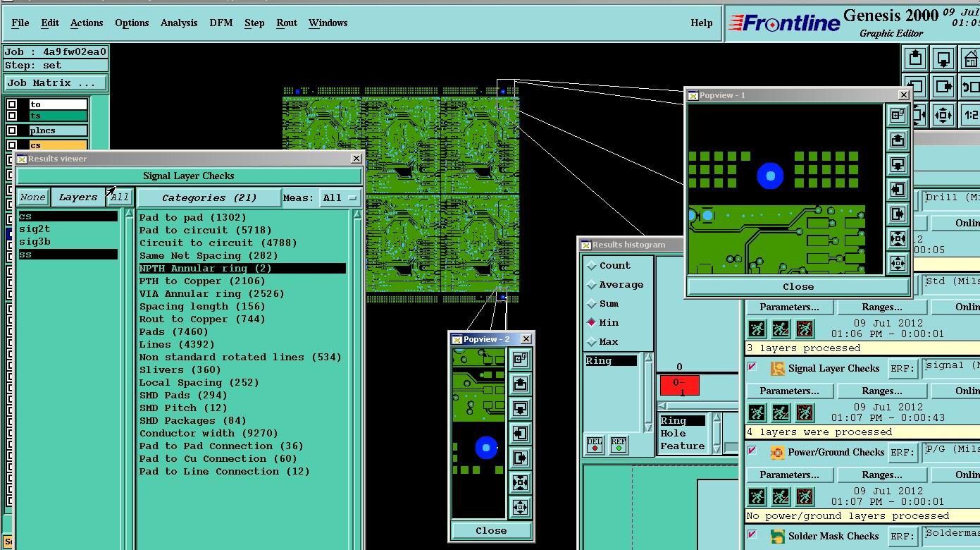Viewport: 980px width, 550px height.
Task: Pan up in Popview 2
Action: point(520,384)
